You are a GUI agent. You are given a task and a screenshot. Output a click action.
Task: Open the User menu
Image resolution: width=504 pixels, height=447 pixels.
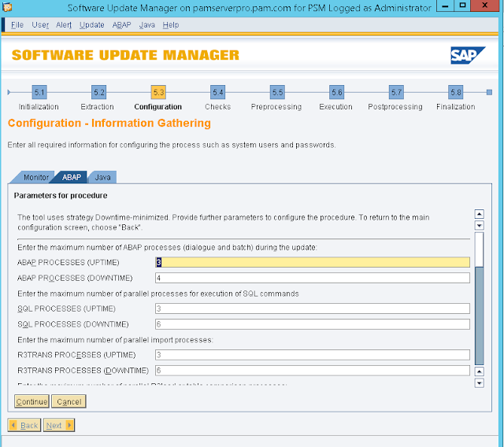40,25
